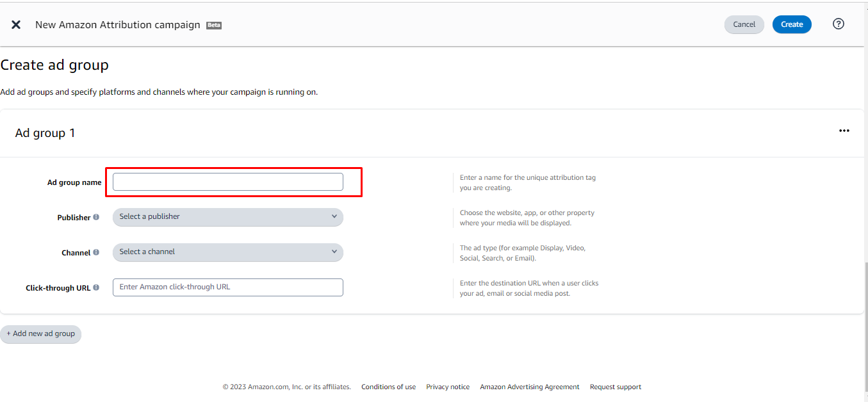Screen dimensions: 868x402
Task: Add a new ad group
Action: [41, 334]
